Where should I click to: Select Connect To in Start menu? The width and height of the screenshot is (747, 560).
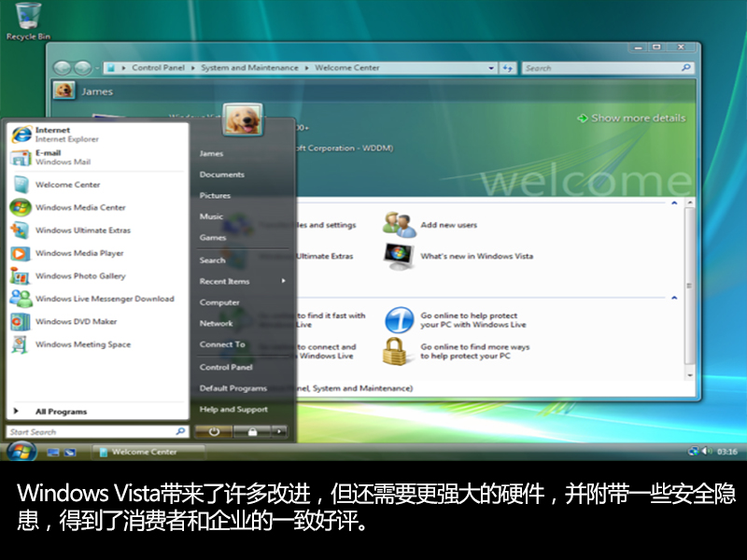pos(222,343)
